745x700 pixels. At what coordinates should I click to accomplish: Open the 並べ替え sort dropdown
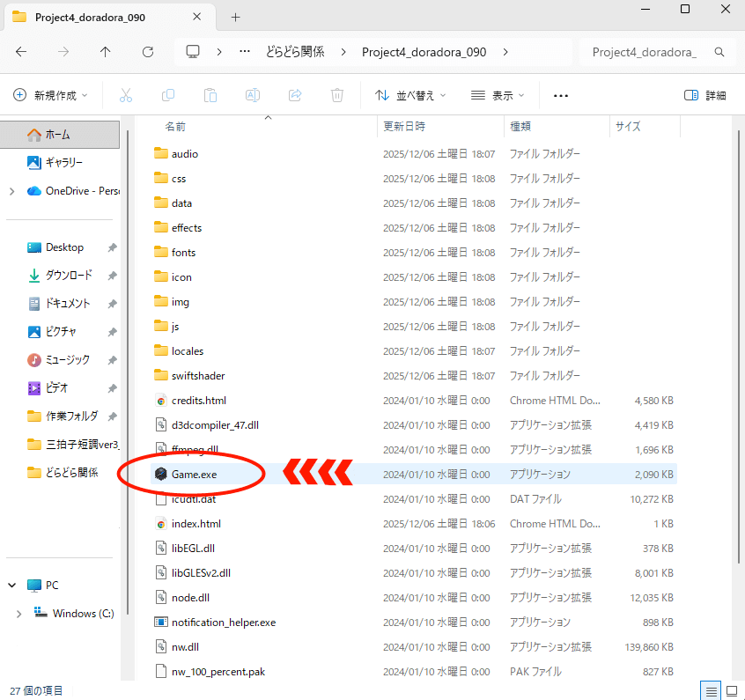(x=410, y=95)
